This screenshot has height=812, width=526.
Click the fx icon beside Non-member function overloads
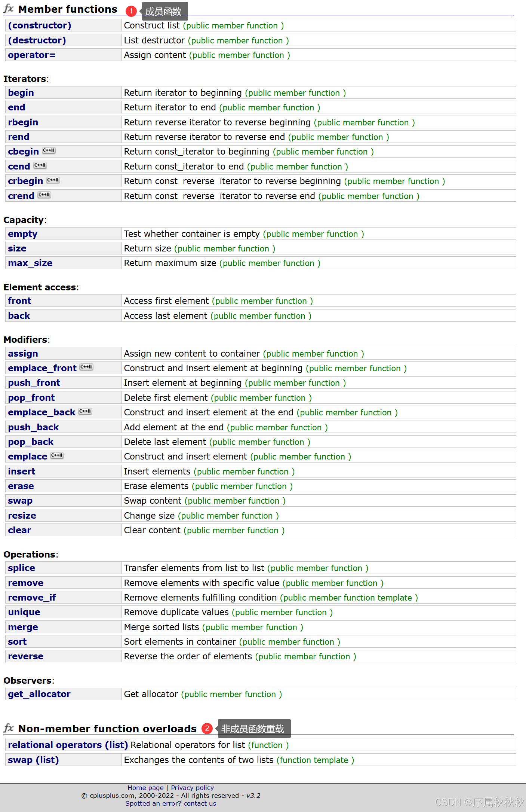tap(9, 728)
